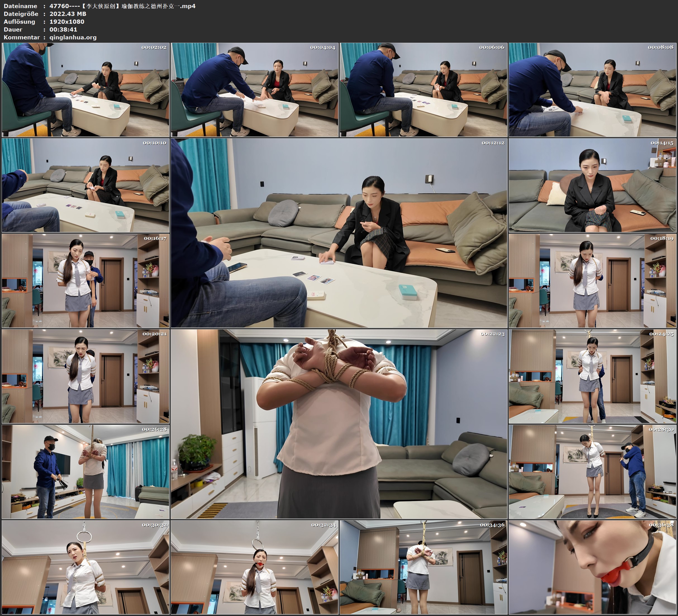
Task: Select the thumbnail at 00:34:36
Action: (424, 567)
